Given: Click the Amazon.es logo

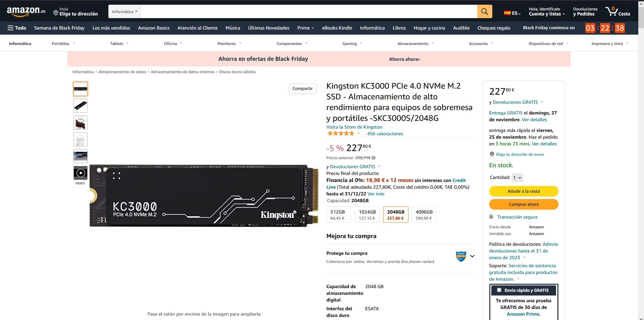Looking at the screenshot, I should pos(26,11).
